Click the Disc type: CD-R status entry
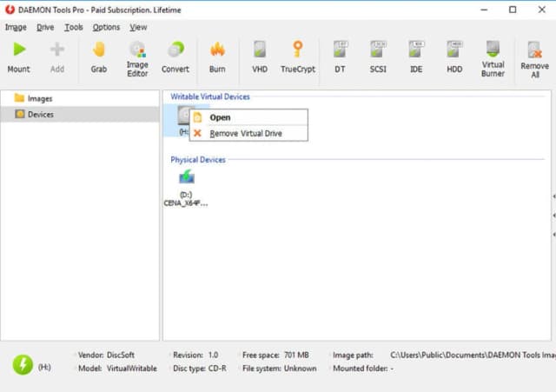This screenshot has height=392, width=556. click(200, 369)
